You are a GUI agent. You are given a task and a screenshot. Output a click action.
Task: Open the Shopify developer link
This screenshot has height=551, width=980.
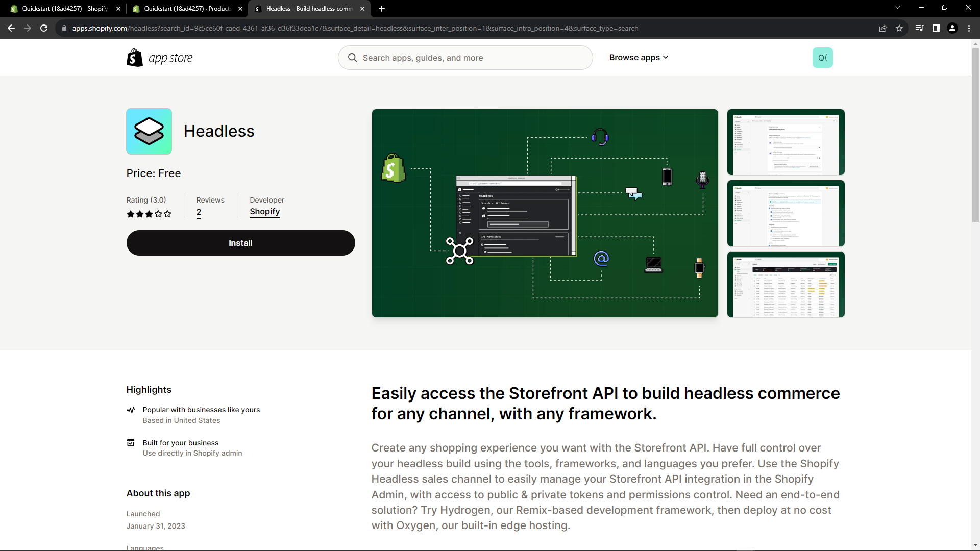pyautogui.click(x=264, y=211)
